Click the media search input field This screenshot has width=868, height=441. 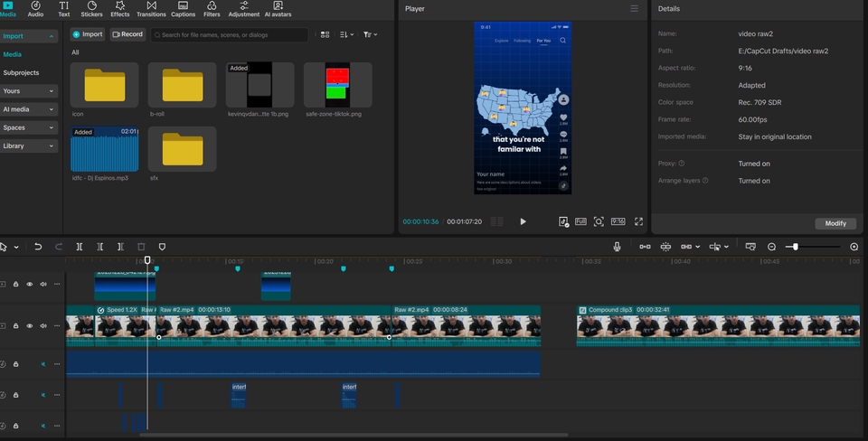pyautogui.click(x=231, y=34)
